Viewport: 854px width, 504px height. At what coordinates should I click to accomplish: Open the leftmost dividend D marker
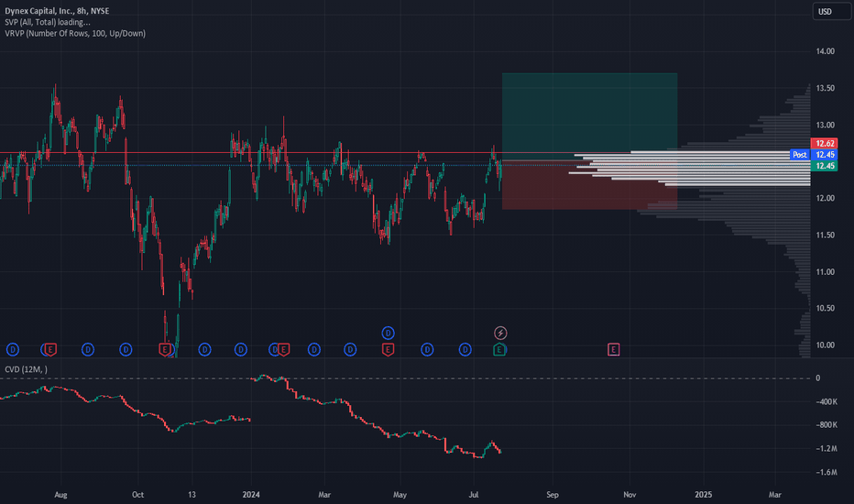13,350
